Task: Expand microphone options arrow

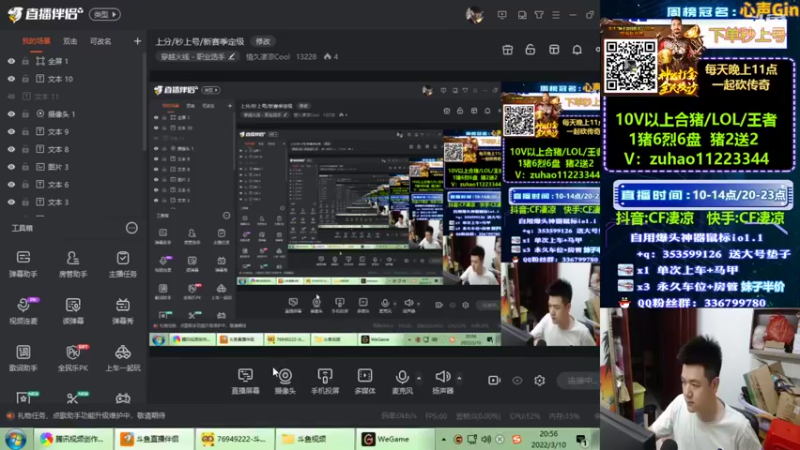Action: 419,379
